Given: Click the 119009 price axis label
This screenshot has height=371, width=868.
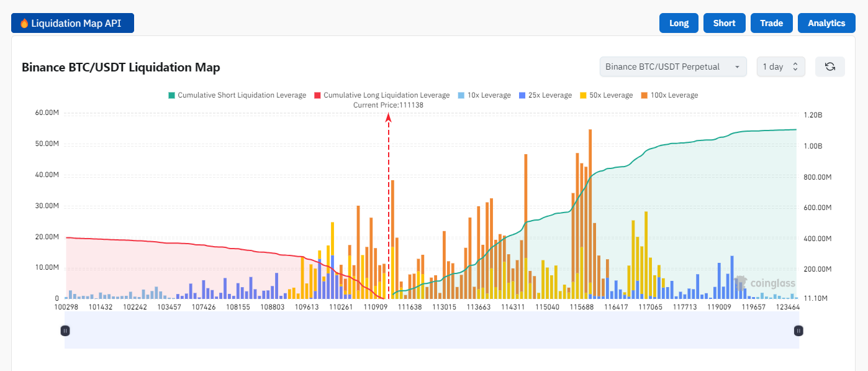Looking at the screenshot, I should tap(719, 307).
